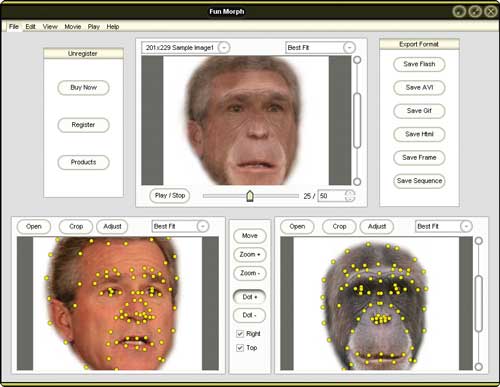Screen dimensions: 500x387
Task: Adjust the left source image
Action: pyautogui.click(x=112, y=226)
